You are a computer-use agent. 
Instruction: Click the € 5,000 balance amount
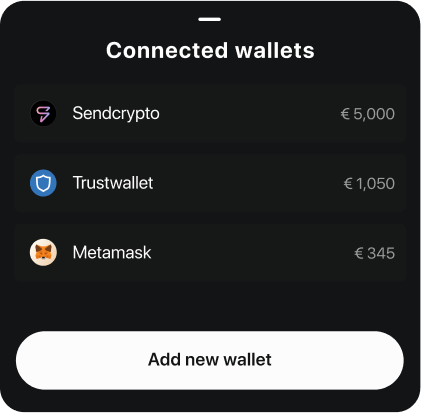[368, 114]
